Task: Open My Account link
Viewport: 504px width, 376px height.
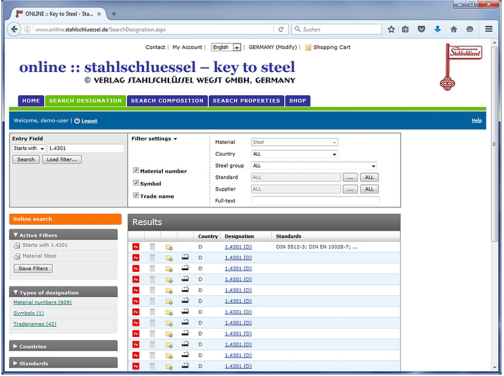Action: click(x=187, y=47)
